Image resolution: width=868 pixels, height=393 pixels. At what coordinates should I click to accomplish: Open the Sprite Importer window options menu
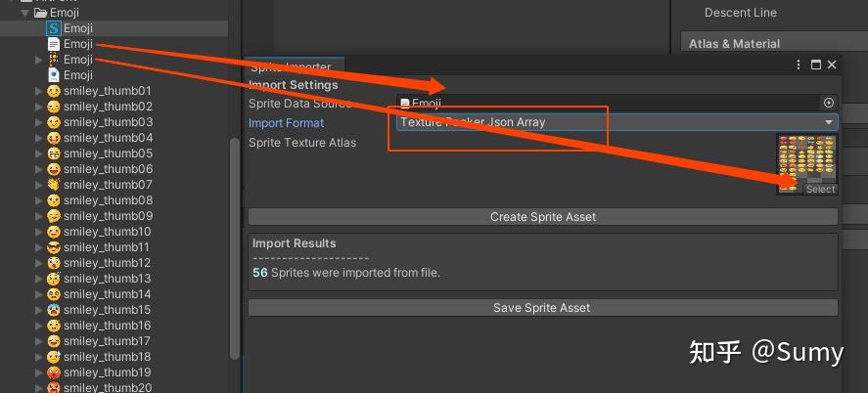(x=799, y=65)
